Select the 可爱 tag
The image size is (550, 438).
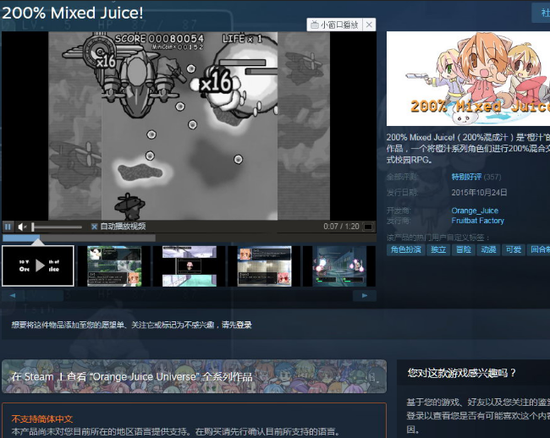(x=513, y=250)
